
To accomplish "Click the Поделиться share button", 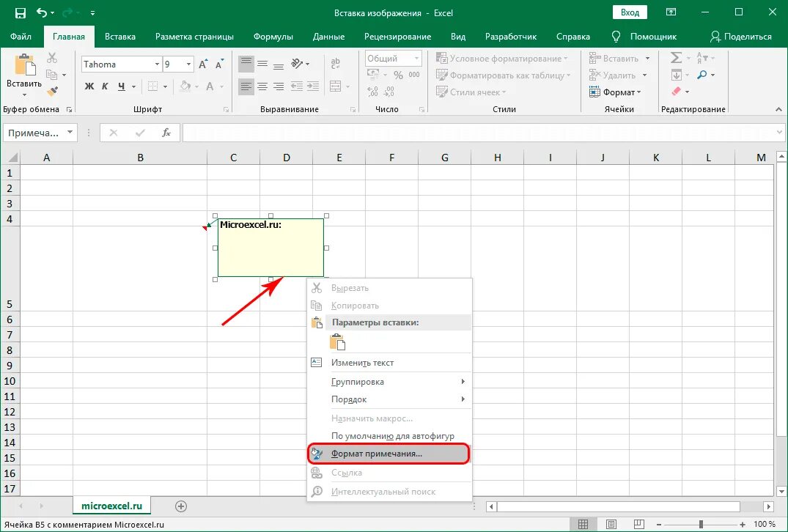I will (741, 37).
